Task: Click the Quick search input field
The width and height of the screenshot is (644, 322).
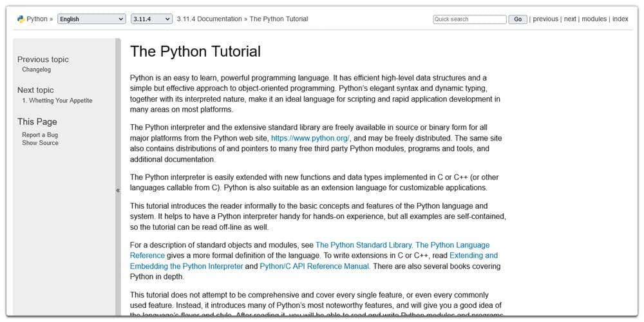Action: coord(469,19)
